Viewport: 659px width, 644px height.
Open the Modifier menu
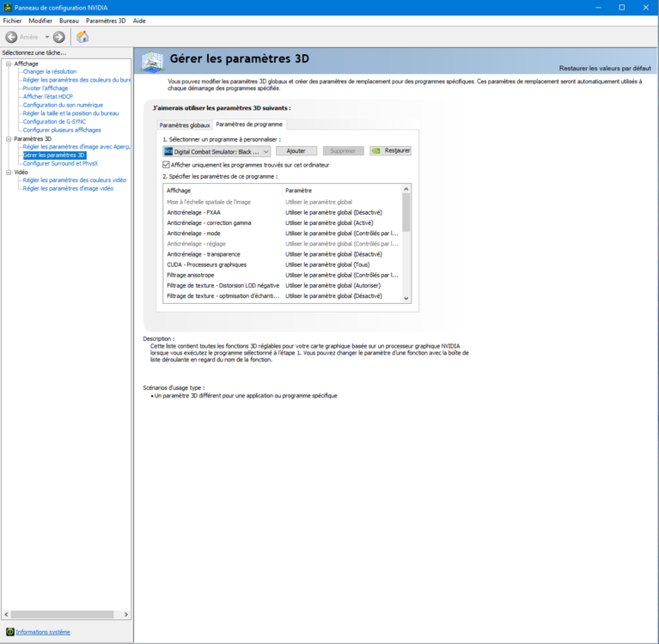tap(40, 21)
